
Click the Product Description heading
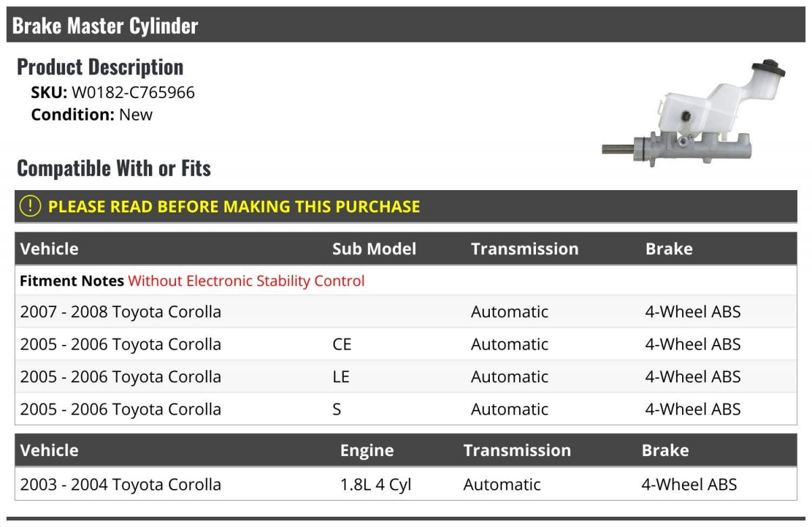click(100, 67)
